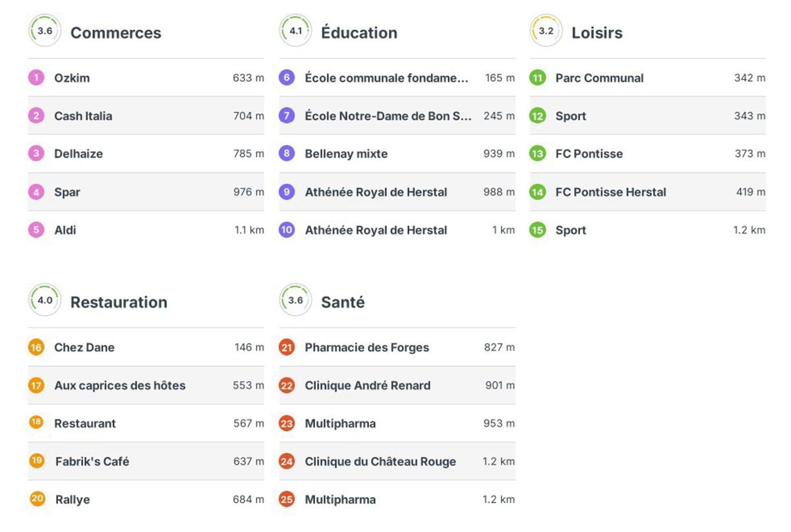791x532 pixels.
Task: Select the 3.2 score ring beside Loisirs
Action: tap(546, 31)
